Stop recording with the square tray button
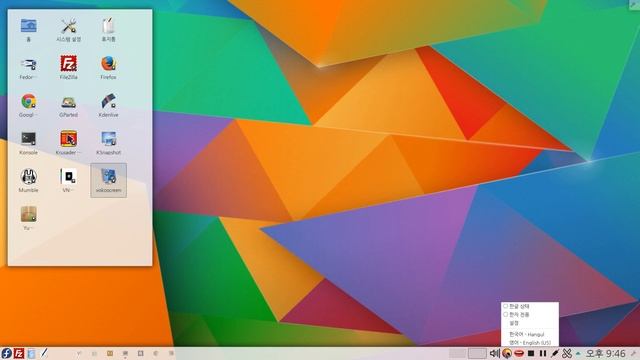This screenshot has width=640, height=360. coord(531,353)
